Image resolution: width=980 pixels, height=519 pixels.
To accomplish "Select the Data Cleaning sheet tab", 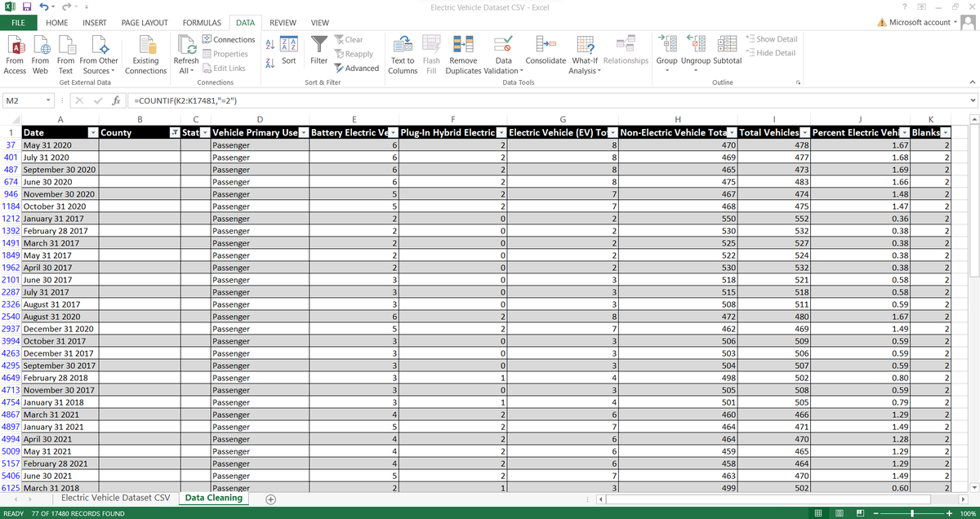I will [x=214, y=498].
